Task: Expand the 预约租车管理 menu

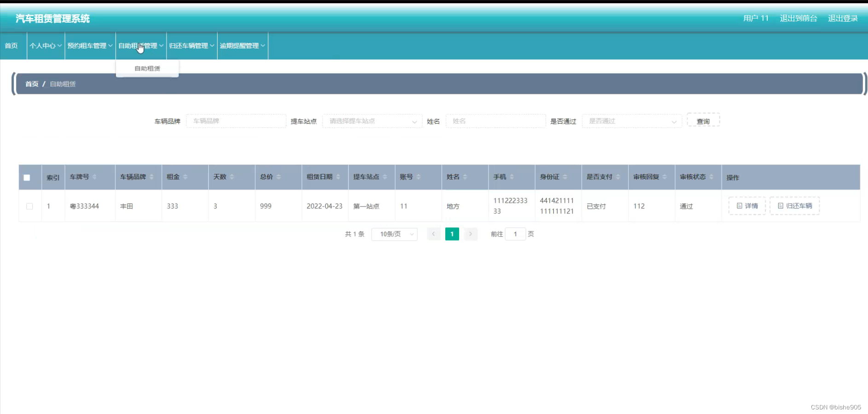Action: [90, 46]
